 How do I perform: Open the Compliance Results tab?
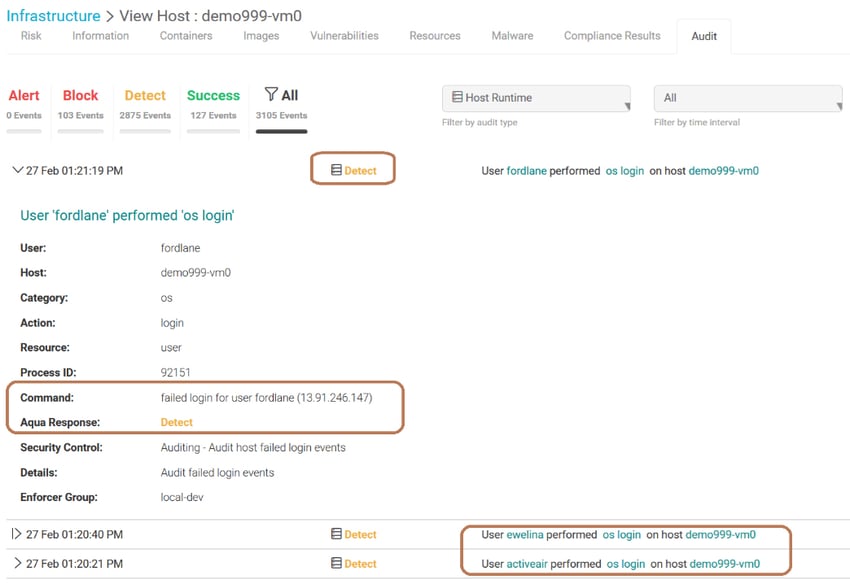pos(612,36)
